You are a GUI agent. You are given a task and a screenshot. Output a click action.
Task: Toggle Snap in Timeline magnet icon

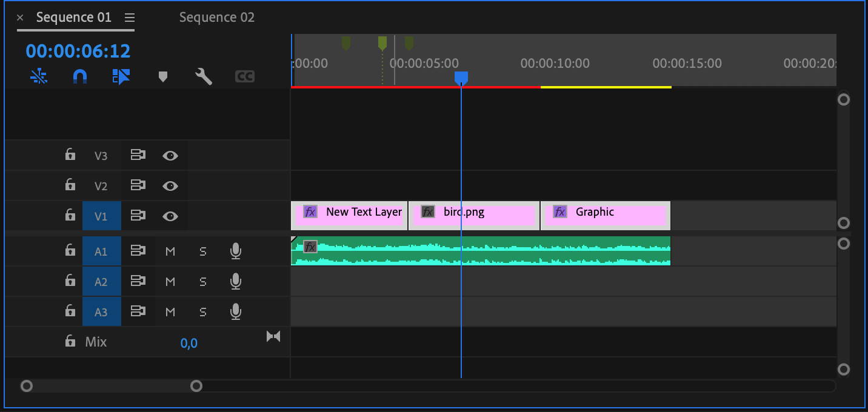[80, 76]
